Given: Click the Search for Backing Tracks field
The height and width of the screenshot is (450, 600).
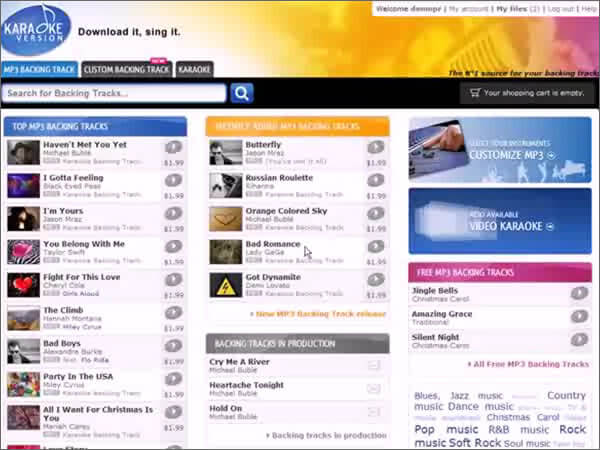Looking at the screenshot, I should click(x=113, y=93).
